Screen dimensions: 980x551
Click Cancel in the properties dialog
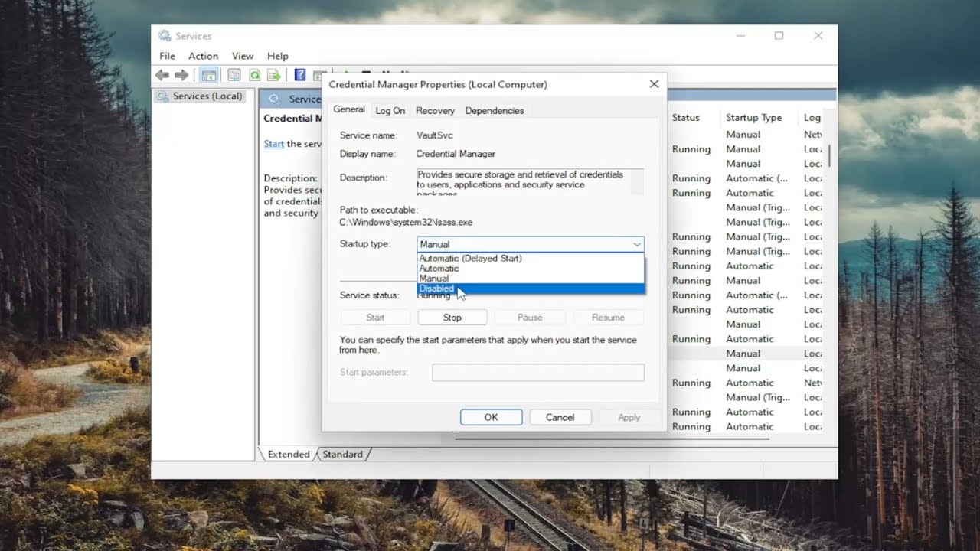tap(560, 417)
